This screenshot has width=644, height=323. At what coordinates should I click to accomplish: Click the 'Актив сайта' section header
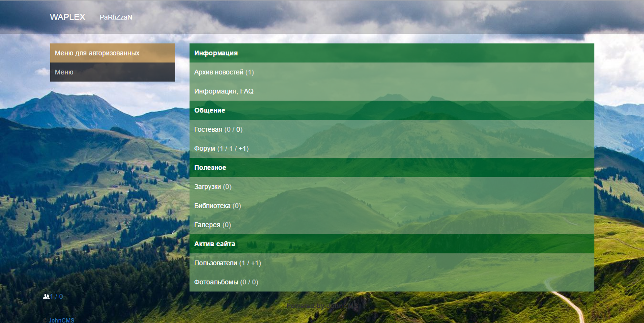pos(214,244)
